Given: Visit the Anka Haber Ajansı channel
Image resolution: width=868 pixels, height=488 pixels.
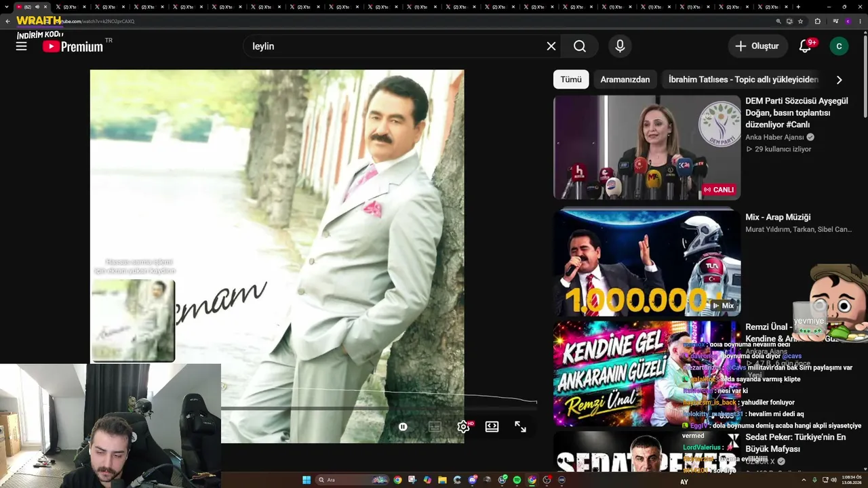Looking at the screenshot, I should point(774,137).
